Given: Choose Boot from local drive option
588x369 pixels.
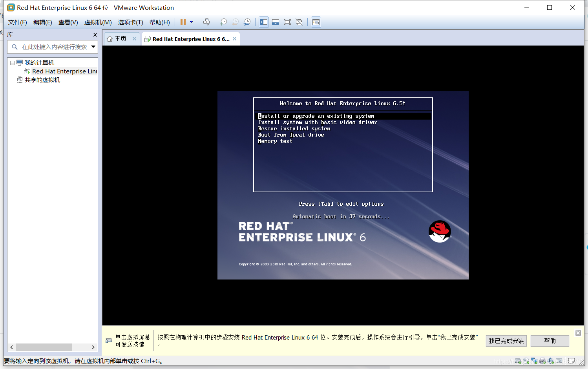Looking at the screenshot, I should [291, 135].
